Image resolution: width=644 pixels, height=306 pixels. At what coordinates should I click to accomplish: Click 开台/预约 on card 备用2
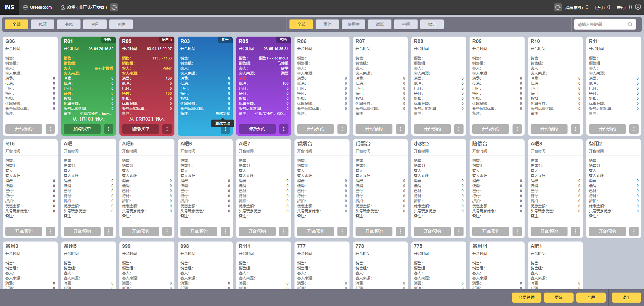607,231
